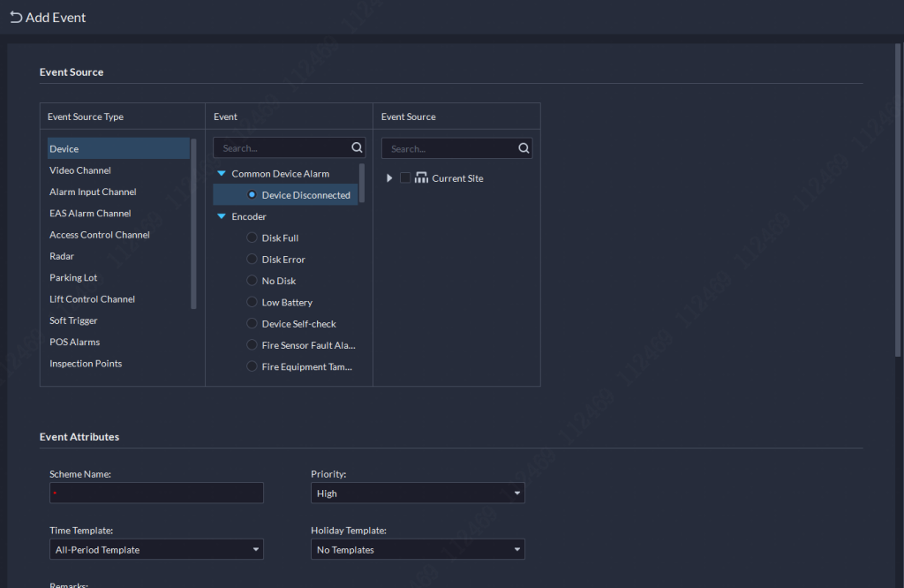Choose the Disk Full radio option
This screenshot has height=588, width=904.
[252, 238]
